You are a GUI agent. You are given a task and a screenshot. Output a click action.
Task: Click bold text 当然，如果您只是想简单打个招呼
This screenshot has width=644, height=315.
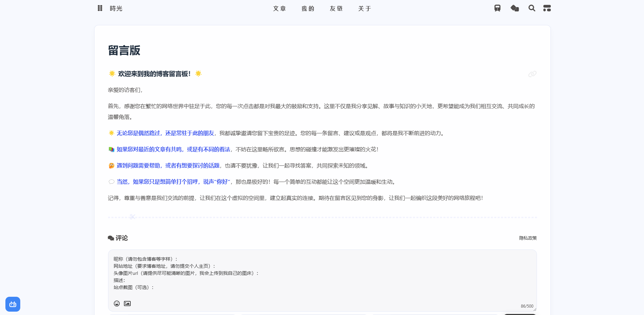pos(157,182)
